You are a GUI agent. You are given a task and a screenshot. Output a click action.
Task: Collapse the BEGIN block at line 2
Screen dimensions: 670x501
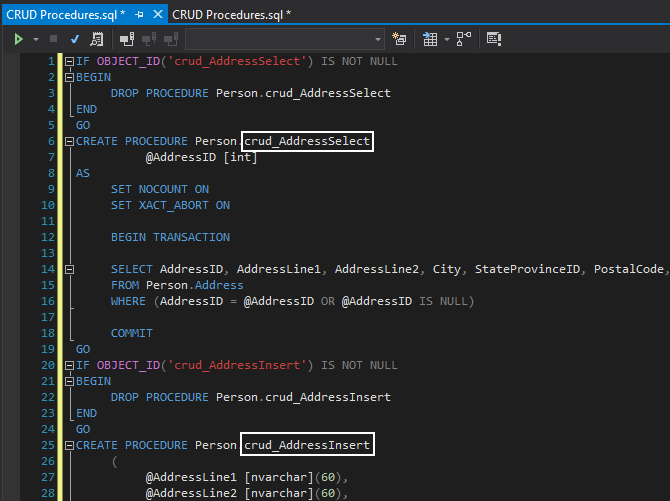[69, 77]
